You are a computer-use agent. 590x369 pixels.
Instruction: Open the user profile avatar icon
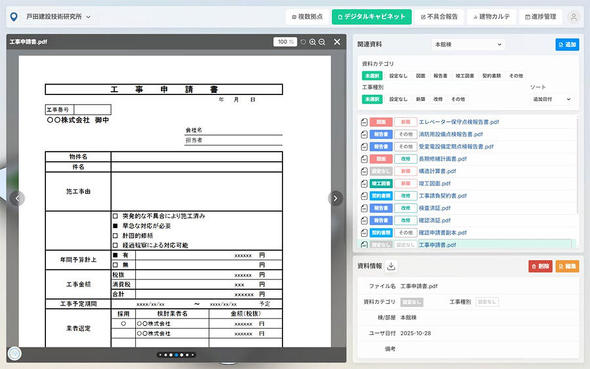tap(573, 17)
